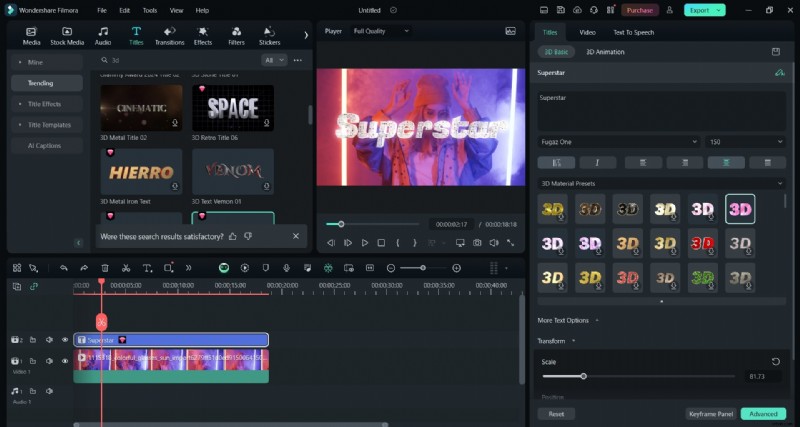Click the Advanced button
Viewport: 800px width, 427px height.
pos(763,414)
